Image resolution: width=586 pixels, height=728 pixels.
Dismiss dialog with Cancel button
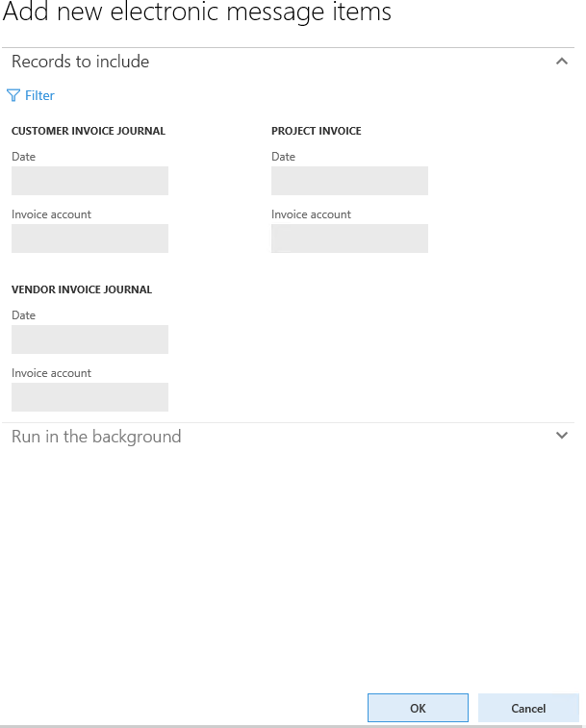click(528, 708)
